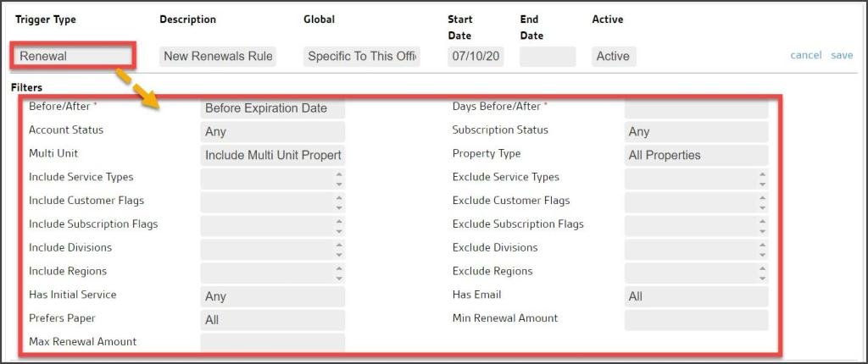Open the Prefers Paper dropdown
Screen dimensions: 868x364
(272, 319)
